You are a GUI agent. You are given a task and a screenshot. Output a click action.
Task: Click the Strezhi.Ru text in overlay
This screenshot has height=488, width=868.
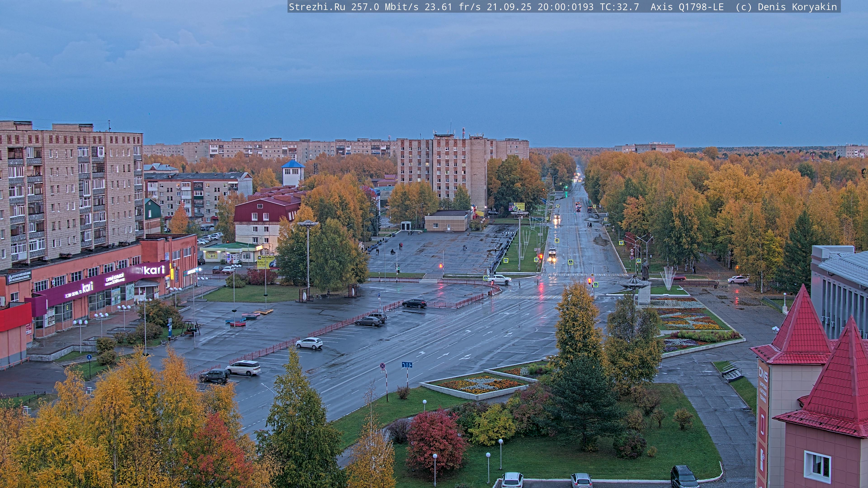pyautogui.click(x=317, y=7)
